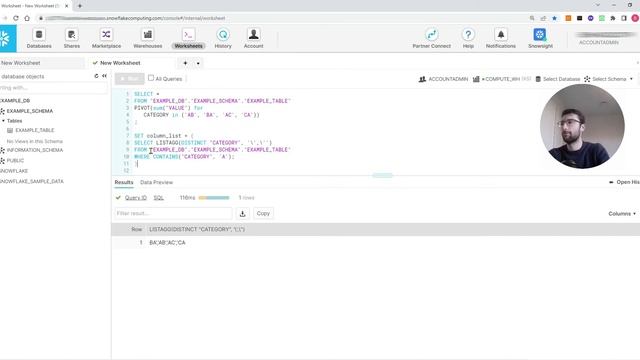Open the Account page
The image size is (640, 360).
tap(253, 39)
